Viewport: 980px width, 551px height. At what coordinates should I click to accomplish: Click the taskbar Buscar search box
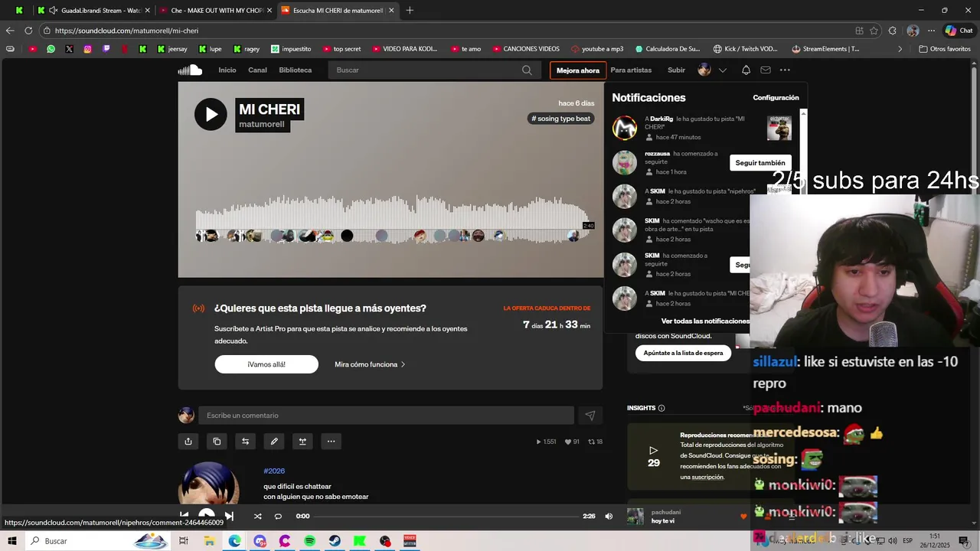tap(98, 541)
